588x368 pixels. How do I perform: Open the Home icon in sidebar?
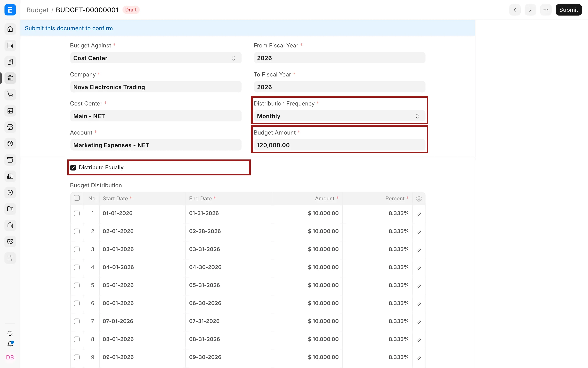coord(10,29)
